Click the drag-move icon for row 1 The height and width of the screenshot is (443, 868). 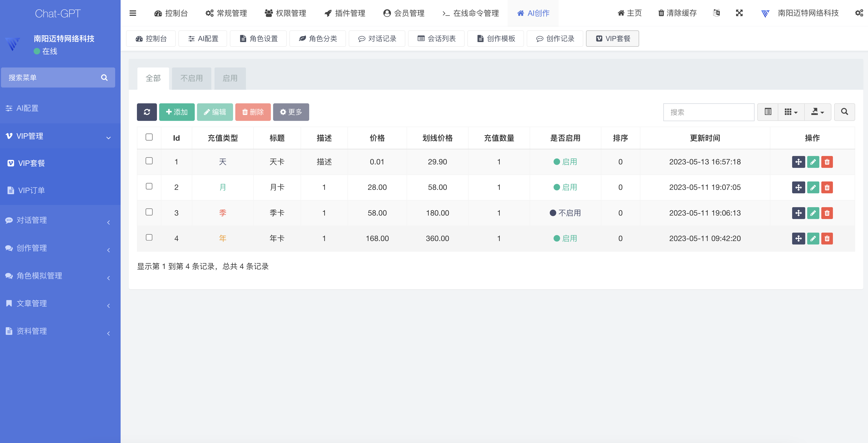[x=798, y=162]
